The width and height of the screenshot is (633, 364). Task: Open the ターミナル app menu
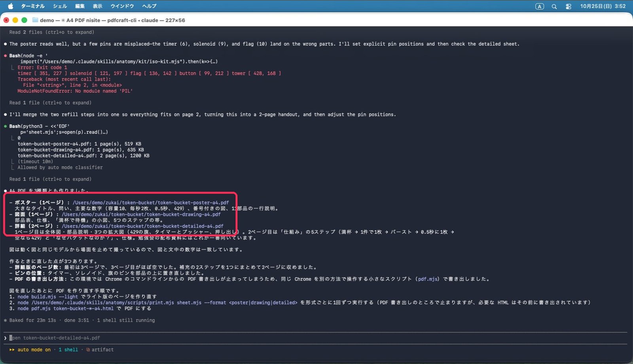pos(32,6)
